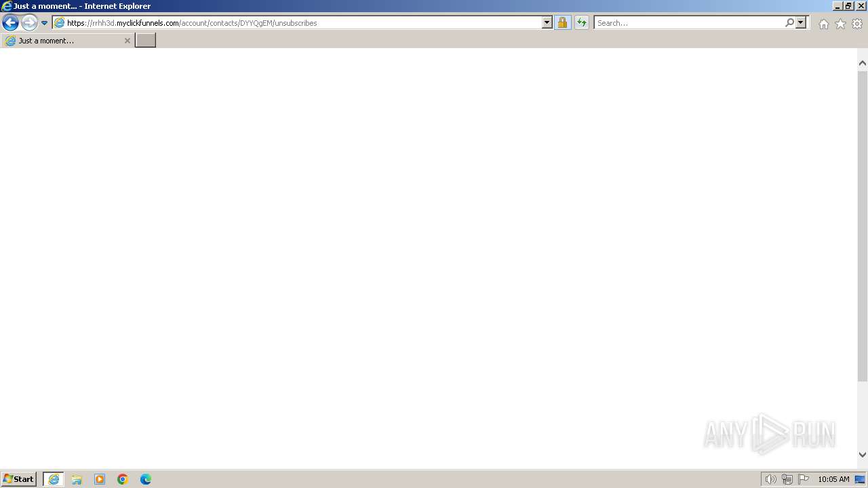Restore down the Internet Explorer window
Image resolution: width=868 pixels, height=488 pixels.
click(848, 5)
